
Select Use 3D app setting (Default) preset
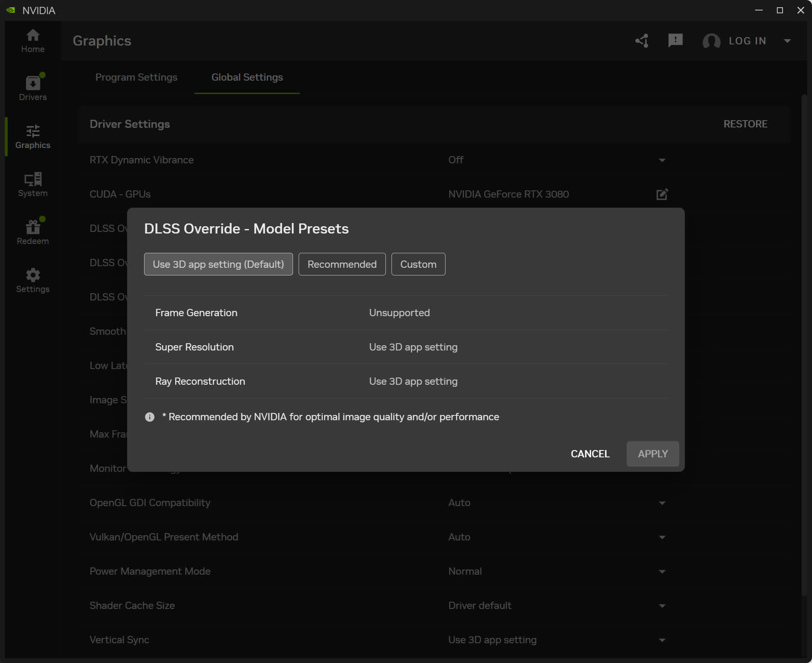(218, 264)
